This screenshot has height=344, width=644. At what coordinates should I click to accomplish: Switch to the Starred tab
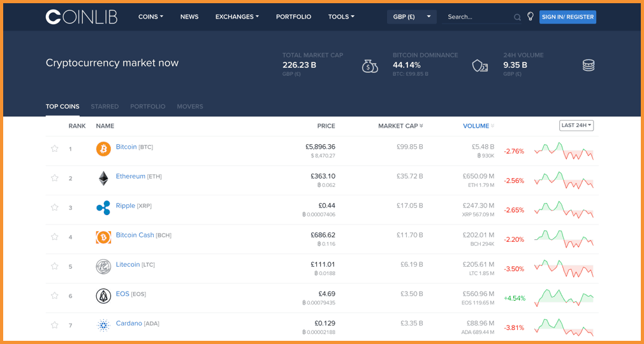click(x=105, y=107)
